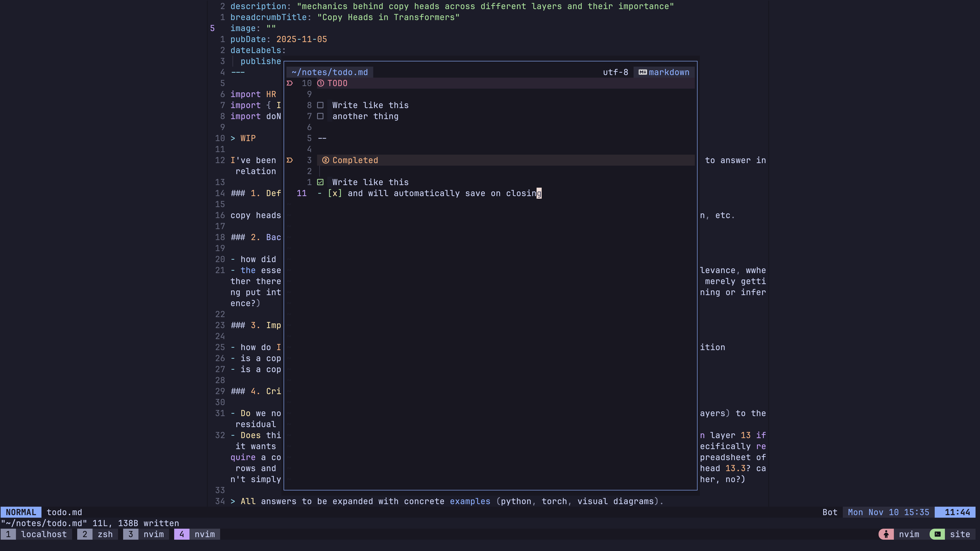Toggle the checked 'Write like this' checkbox under Completed

tap(320, 182)
